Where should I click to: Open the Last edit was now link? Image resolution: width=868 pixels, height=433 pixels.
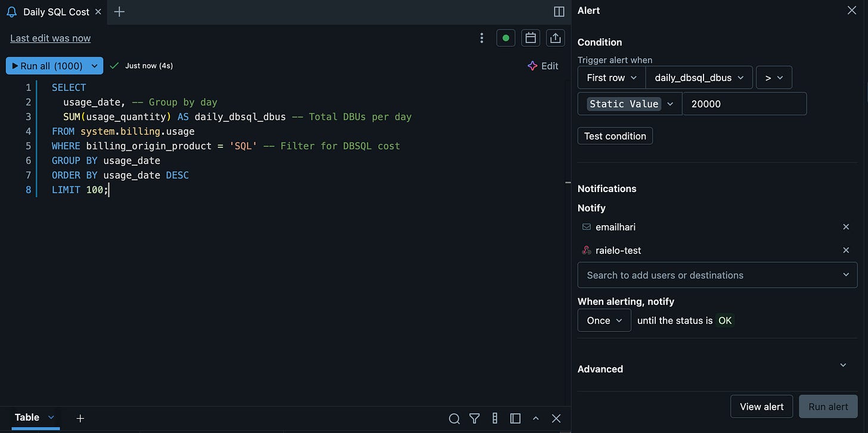click(x=51, y=38)
